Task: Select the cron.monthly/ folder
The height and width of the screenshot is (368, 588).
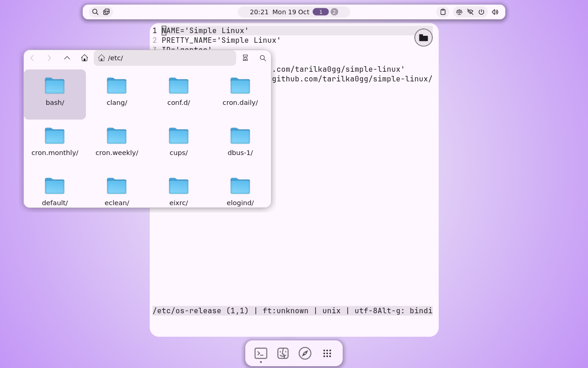Action: pos(55,144)
